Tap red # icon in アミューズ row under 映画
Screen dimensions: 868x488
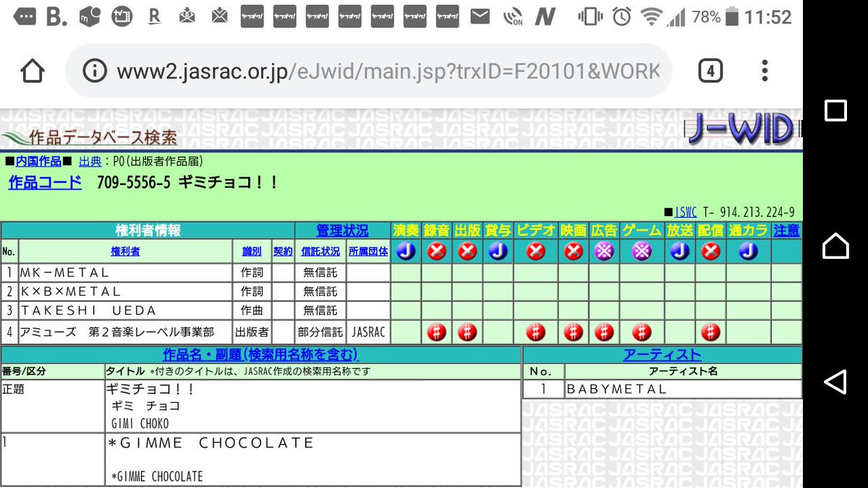click(573, 332)
